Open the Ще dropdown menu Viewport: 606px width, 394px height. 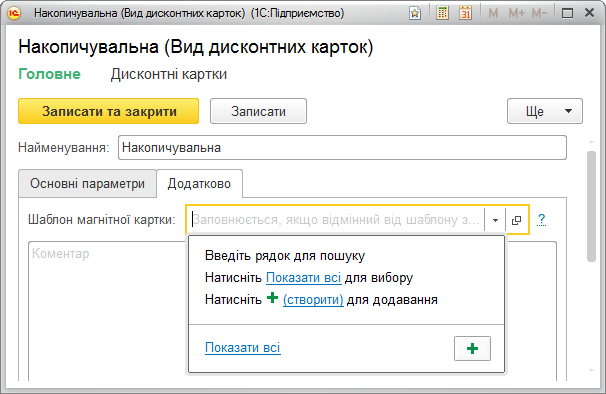click(545, 111)
